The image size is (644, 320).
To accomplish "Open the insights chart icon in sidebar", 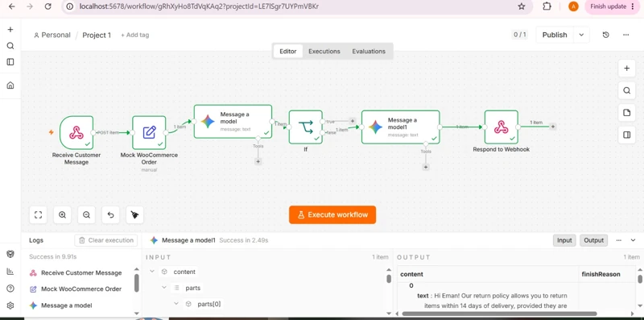I will [10, 271].
